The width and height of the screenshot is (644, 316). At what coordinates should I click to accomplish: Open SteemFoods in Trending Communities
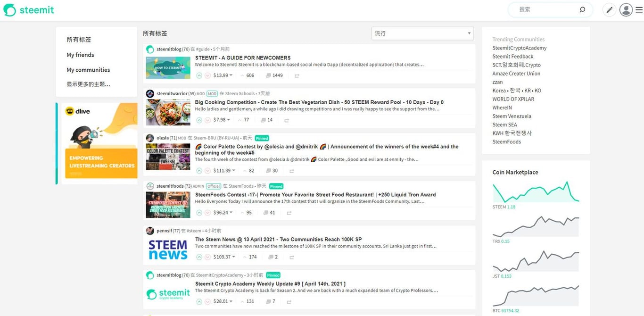(x=507, y=141)
